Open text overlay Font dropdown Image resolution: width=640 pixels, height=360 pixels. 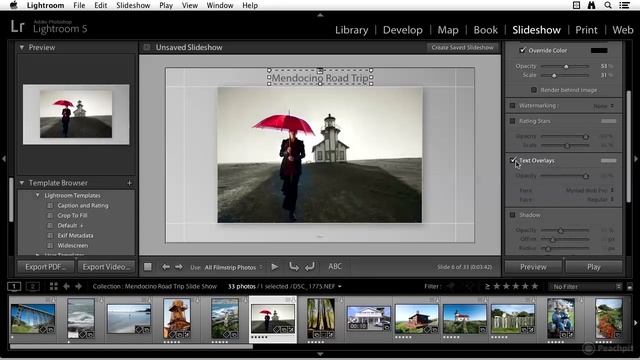(x=590, y=191)
